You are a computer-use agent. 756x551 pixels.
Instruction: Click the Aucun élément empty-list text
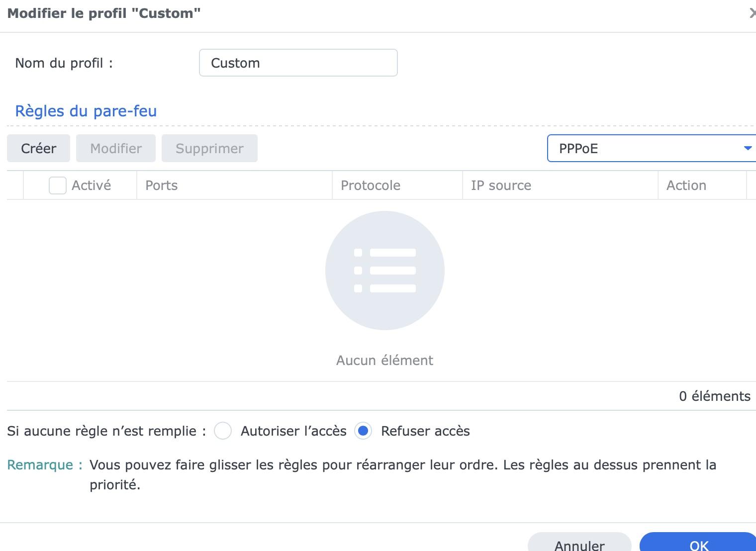pos(384,360)
